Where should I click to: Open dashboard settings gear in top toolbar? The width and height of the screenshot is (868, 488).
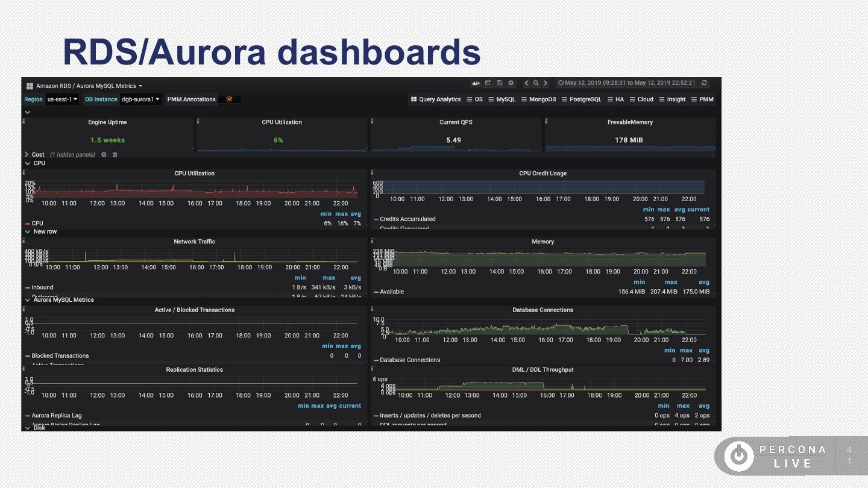(x=511, y=83)
